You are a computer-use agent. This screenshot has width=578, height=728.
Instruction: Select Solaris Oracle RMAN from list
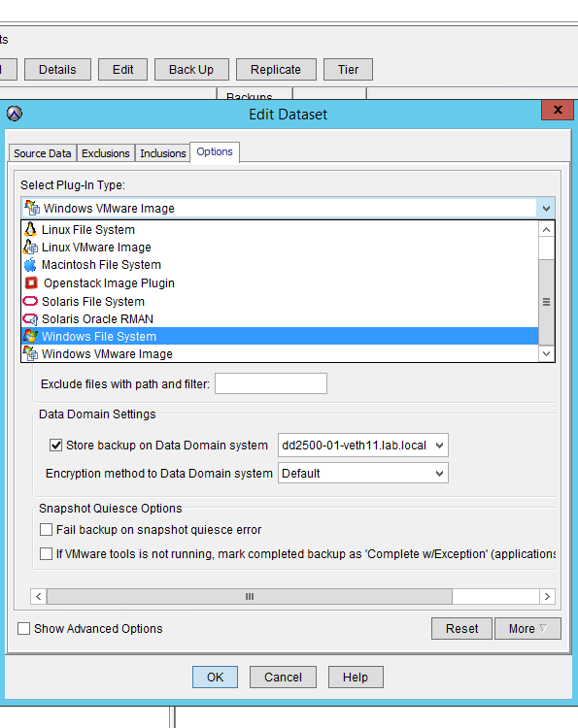click(x=280, y=319)
